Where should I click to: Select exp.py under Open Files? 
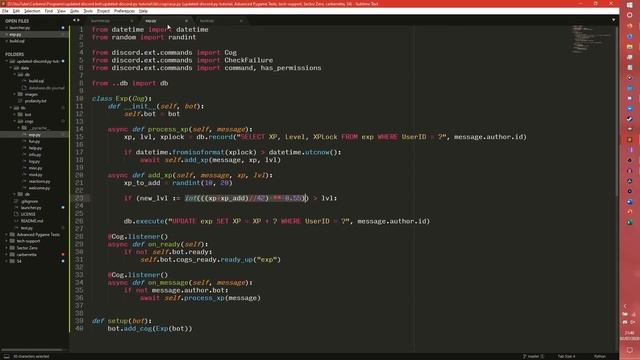pos(15,34)
